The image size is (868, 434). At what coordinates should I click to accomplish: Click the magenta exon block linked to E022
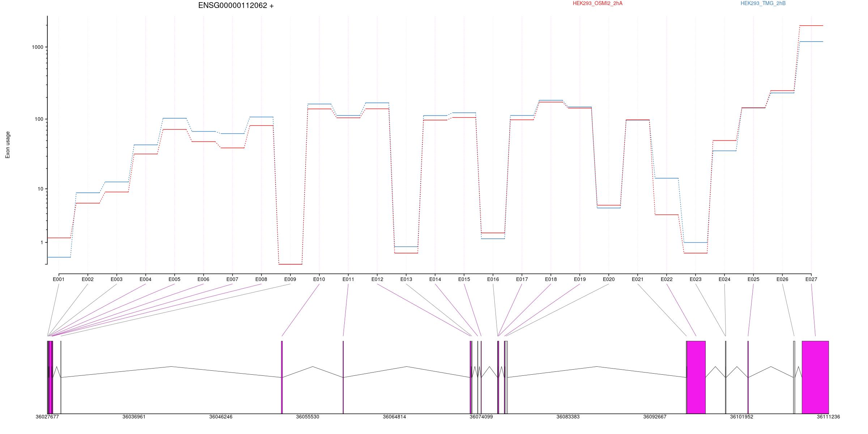696,377
